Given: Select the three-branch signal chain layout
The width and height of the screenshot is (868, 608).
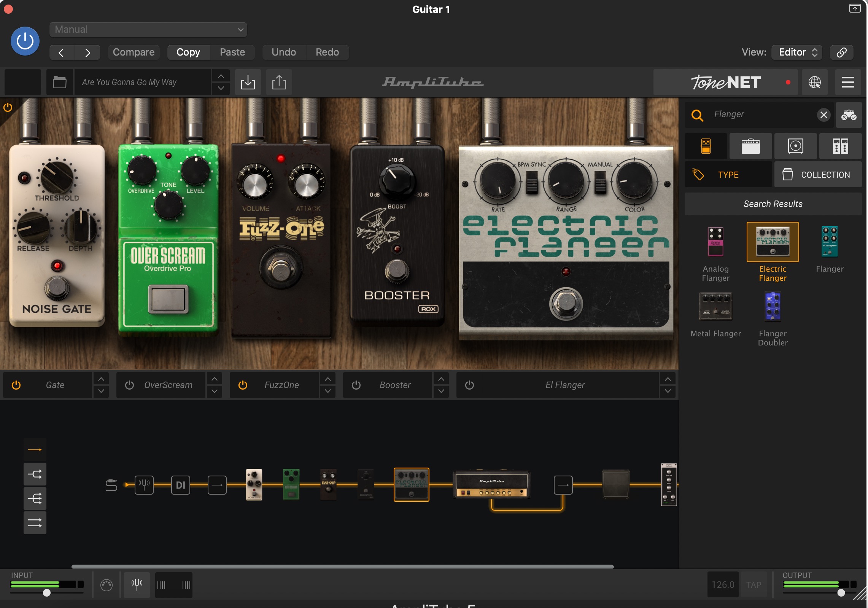Looking at the screenshot, I should [35, 498].
